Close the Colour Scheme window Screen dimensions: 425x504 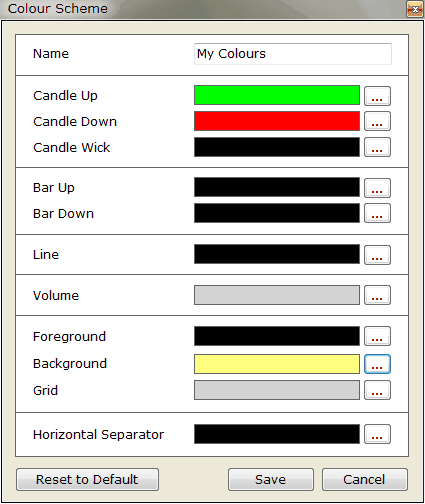click(415, 9)
